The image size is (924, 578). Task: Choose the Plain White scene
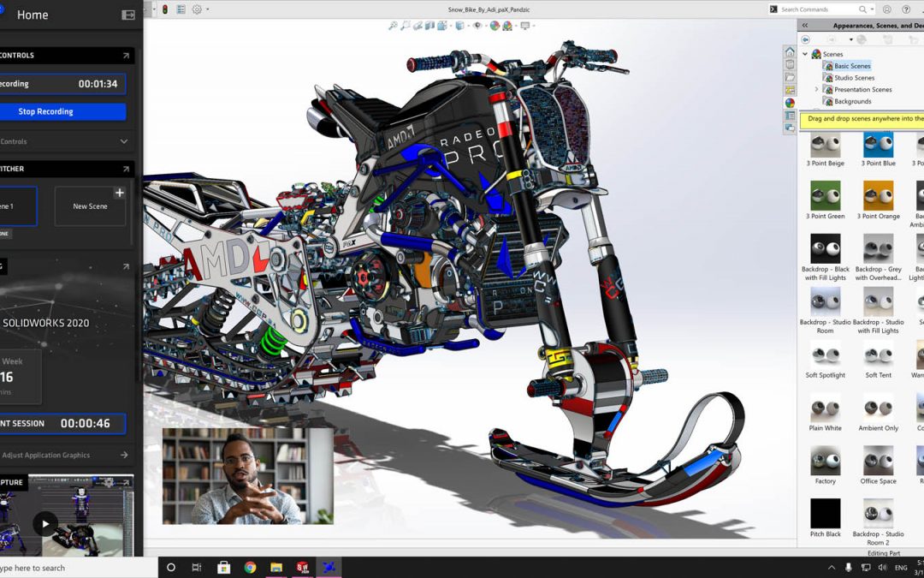825,413
